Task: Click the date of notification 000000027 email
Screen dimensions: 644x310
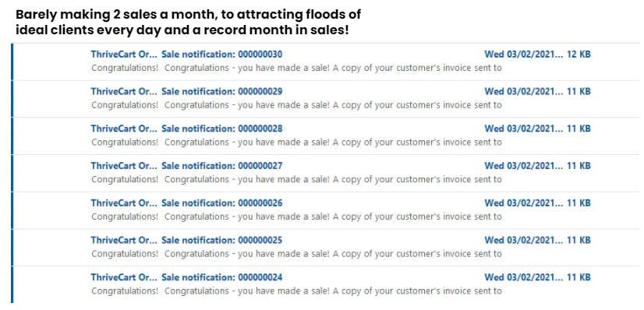Action: pyautogui.click(x=524, y=166)
